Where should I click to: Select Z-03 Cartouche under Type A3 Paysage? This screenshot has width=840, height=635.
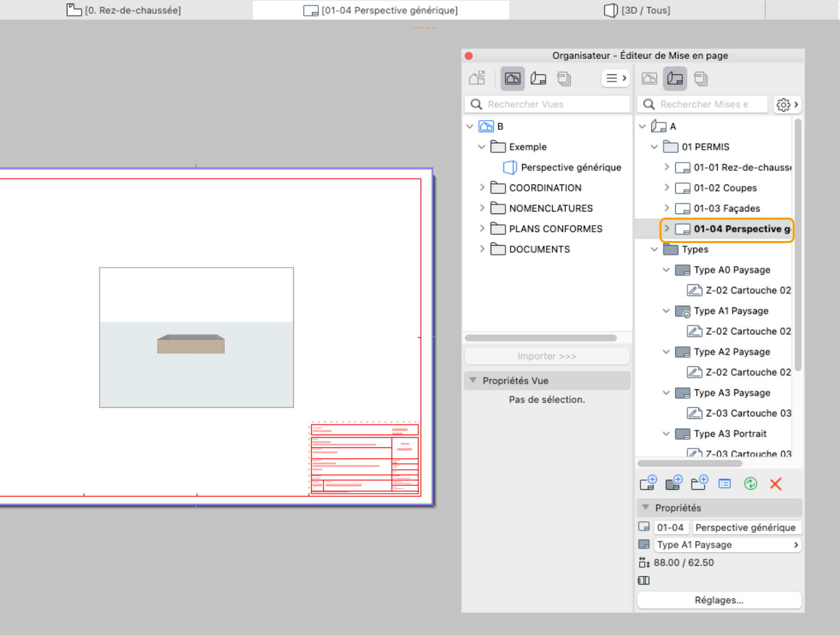point(739,413)
